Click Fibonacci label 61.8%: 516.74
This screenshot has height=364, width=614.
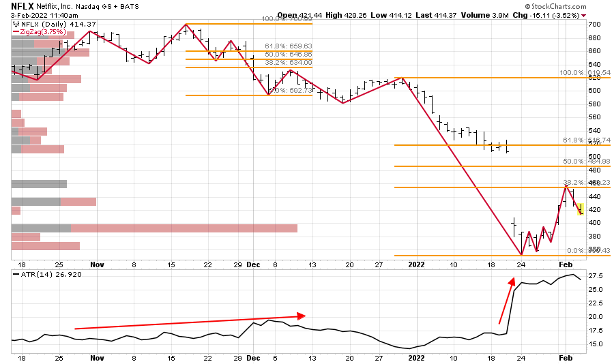pyautogui.click(x=586, y=140)
